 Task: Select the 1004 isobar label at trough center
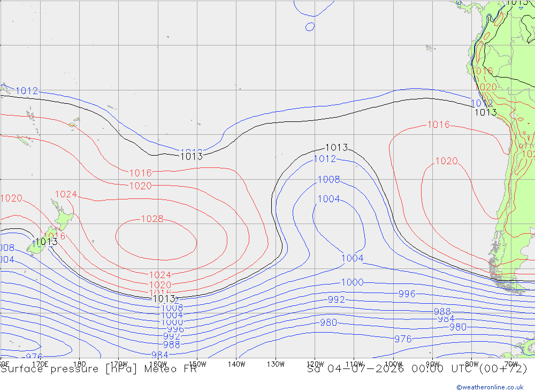(328, 199)
